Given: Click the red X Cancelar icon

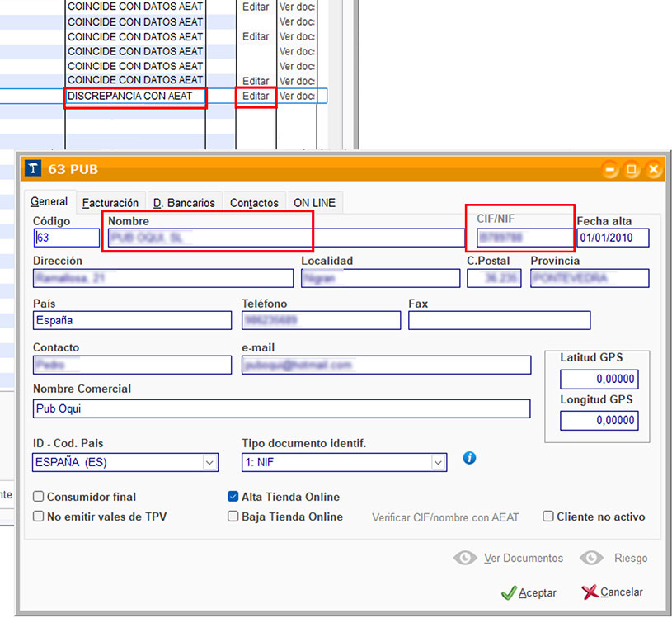Looking at the screenshot, I should (x=589, y=592).
